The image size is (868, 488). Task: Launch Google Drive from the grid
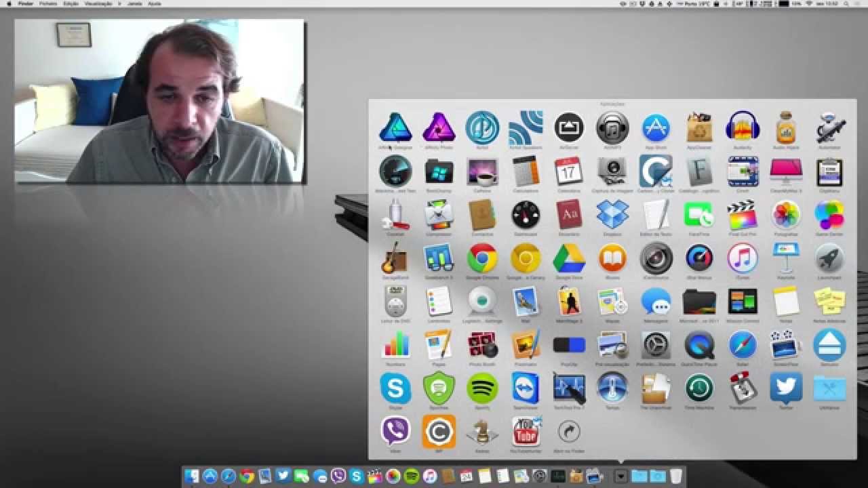pos(569,258)
